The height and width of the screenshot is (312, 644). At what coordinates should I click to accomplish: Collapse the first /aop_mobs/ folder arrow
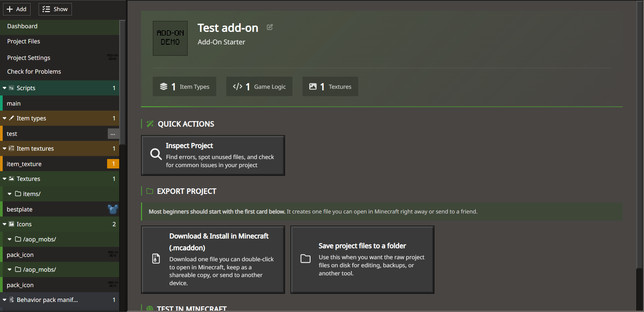(x=9, y=239)
